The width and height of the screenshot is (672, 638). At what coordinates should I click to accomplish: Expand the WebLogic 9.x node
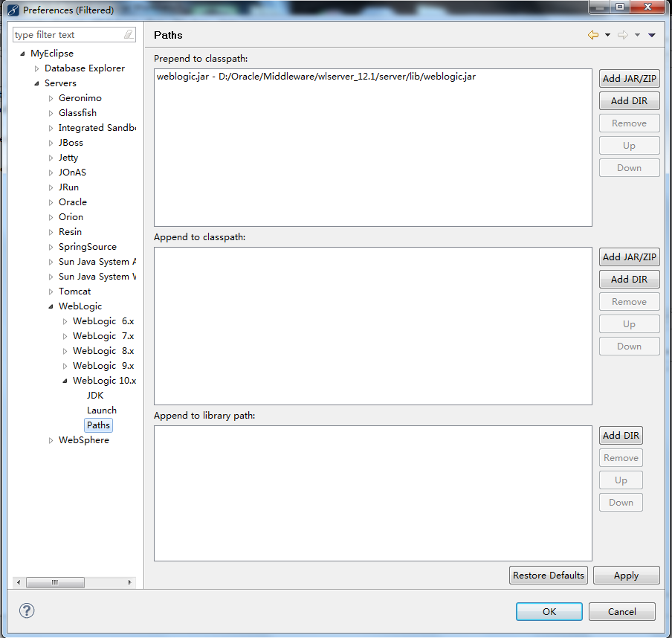point(65,366)
